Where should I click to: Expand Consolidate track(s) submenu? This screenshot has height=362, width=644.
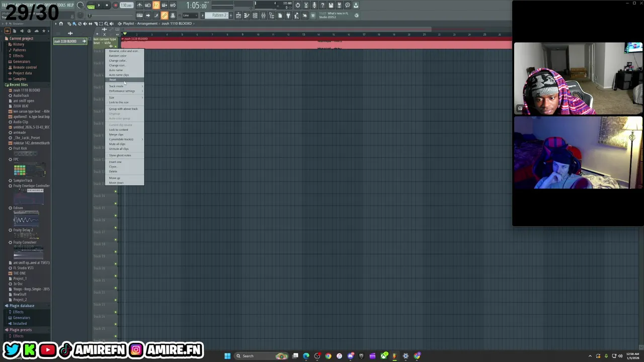coord(125,139)
